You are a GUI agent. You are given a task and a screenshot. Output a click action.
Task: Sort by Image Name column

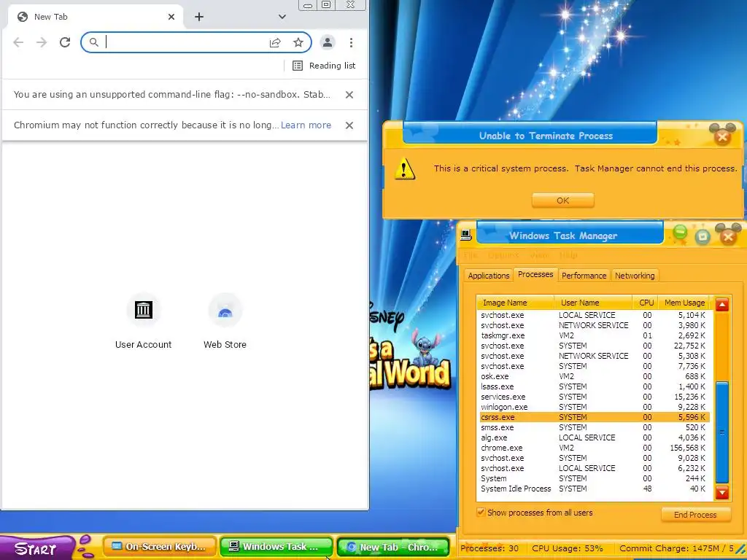(516, 303)
